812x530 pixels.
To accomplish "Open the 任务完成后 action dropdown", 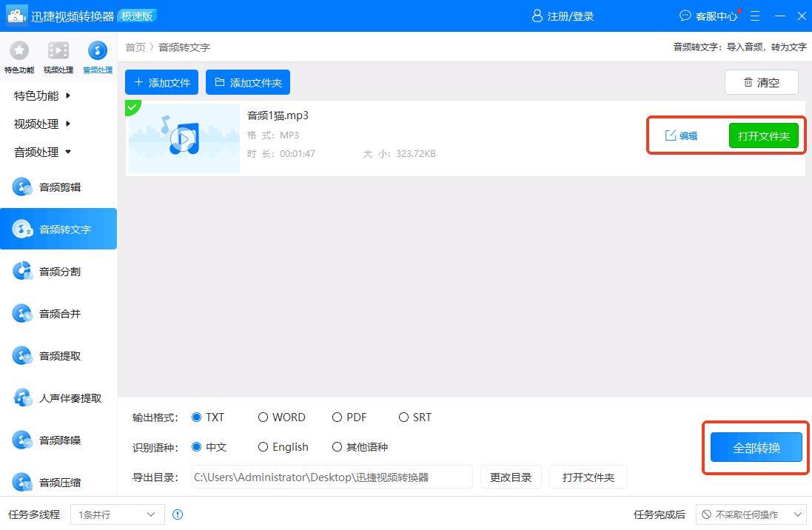I will [751, 514].
